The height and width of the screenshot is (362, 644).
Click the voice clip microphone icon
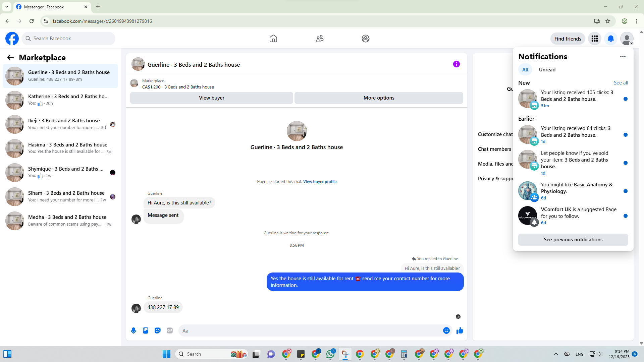point(133,330)
